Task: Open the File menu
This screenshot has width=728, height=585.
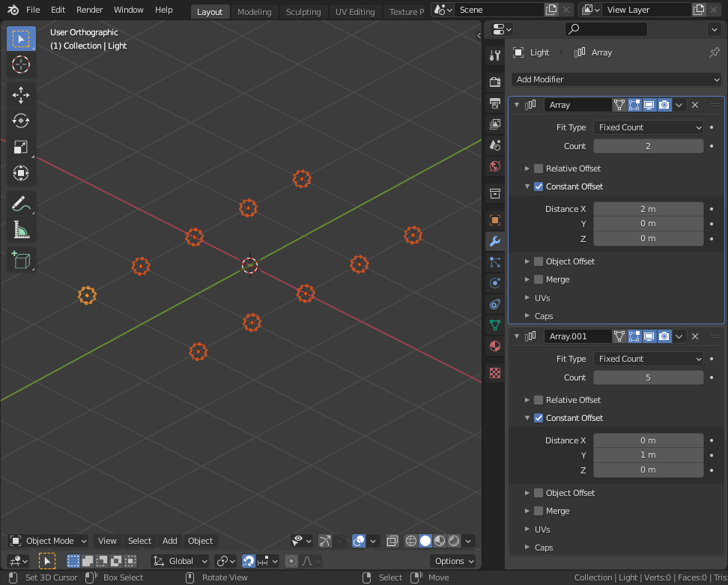Action: (x=33, y=10)
